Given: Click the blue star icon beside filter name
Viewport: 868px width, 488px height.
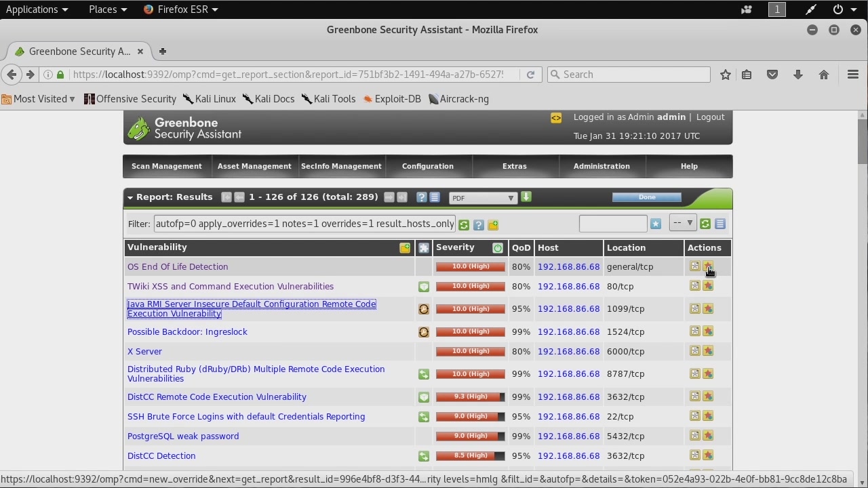Looking at the screenshot, I should (655, 224).
